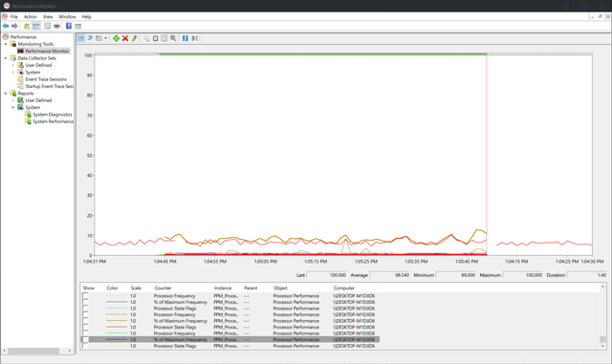Check Show box for the dark green line row
The image size is (612, 364).
(85, 302)
